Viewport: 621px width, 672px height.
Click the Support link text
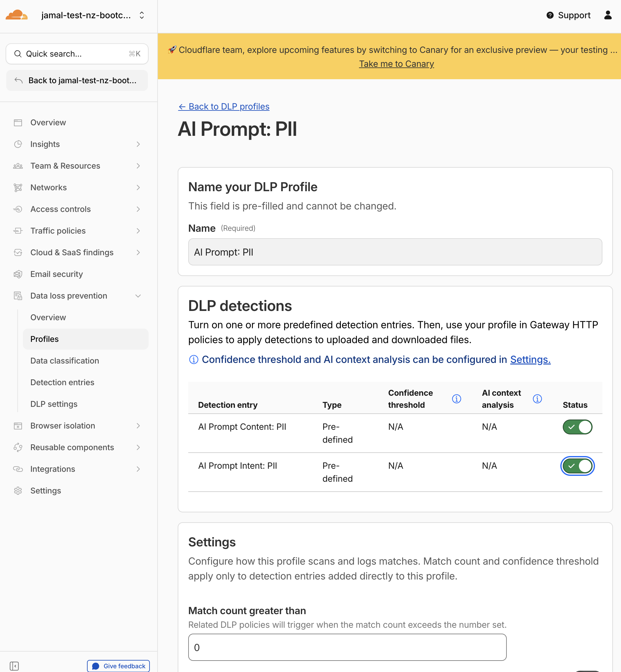pos(574,15)
